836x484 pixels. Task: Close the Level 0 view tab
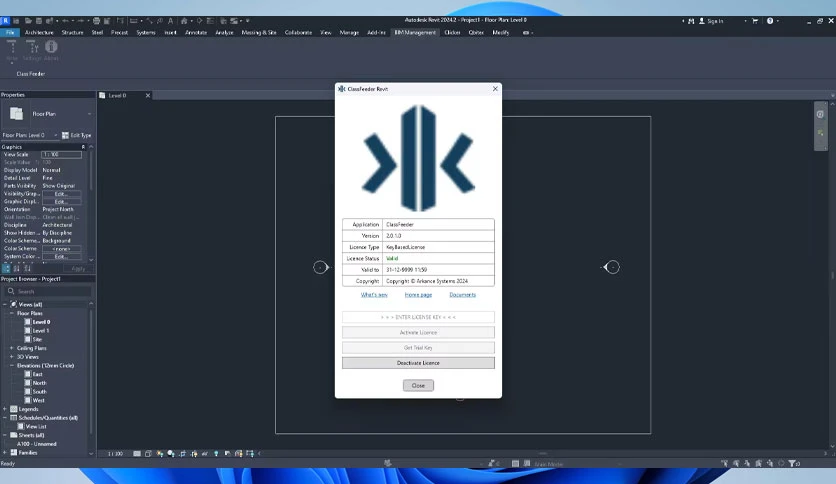[x=148, y=95]
